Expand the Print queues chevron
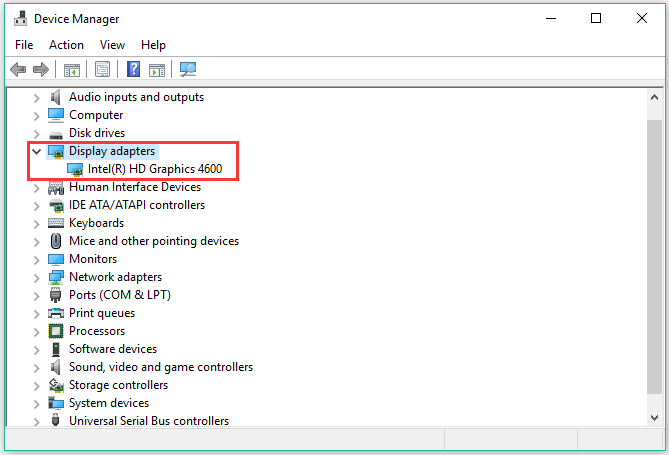The height and width of the screenshot is (455, 669). pos(37,314)
